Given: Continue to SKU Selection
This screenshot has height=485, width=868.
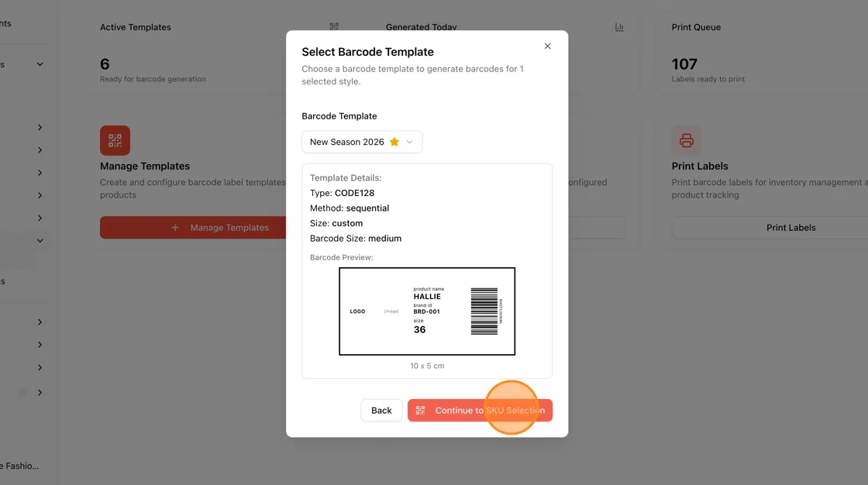Looking at the screenshot, I should click(480, 411).
